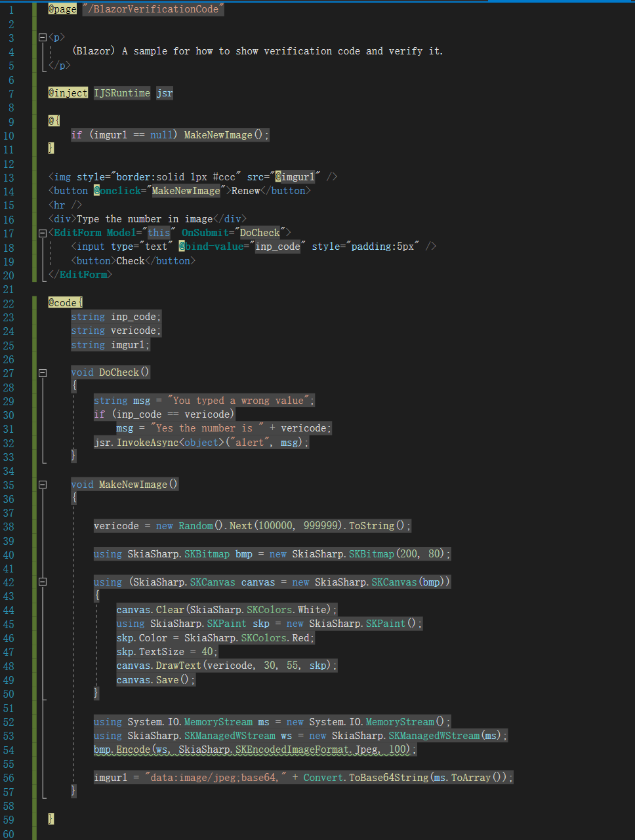Click the @code block opening on line 22
The height and width of the screenshot is (840, 635).
coord(64,302)
